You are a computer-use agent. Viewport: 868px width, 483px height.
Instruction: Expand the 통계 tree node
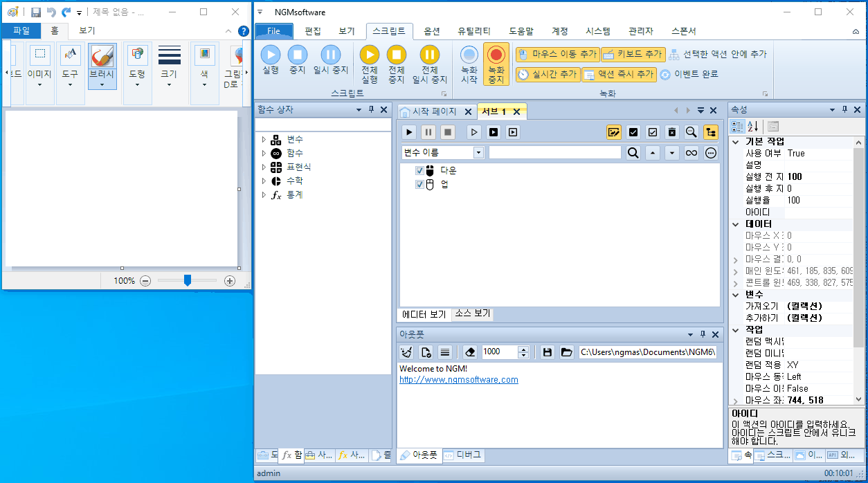click(x=264, y=194)
